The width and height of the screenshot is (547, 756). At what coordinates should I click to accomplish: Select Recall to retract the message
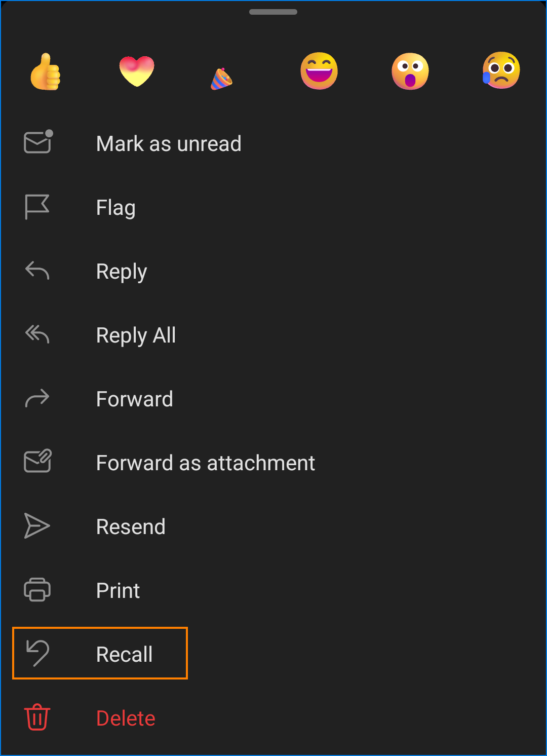coord(124,654)
